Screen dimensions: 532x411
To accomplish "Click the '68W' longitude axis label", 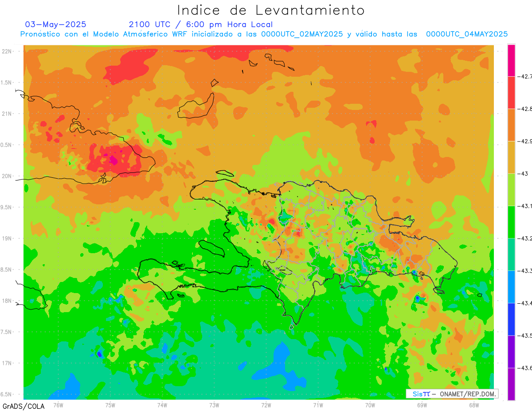I will point(473,405).
